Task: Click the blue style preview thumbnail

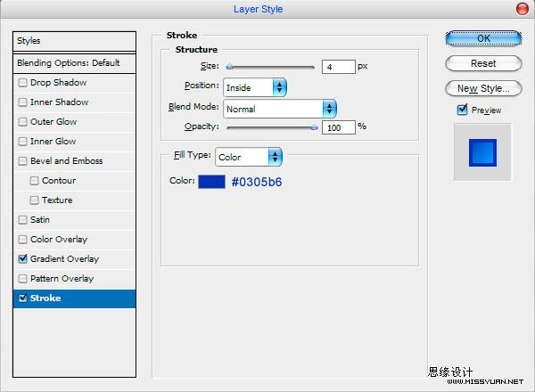Action: tap(482, 152)
